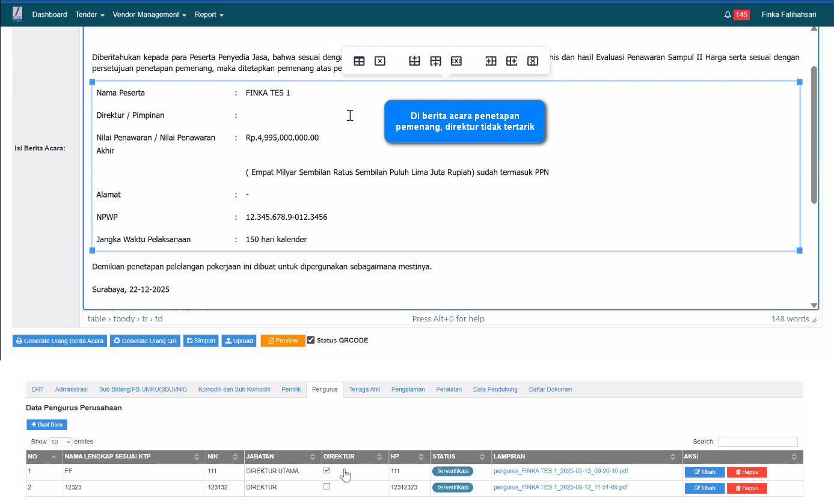The height and width of the screenshot is (504, 834).
Task: Insert a column before the current column
Action: [491, 61]
